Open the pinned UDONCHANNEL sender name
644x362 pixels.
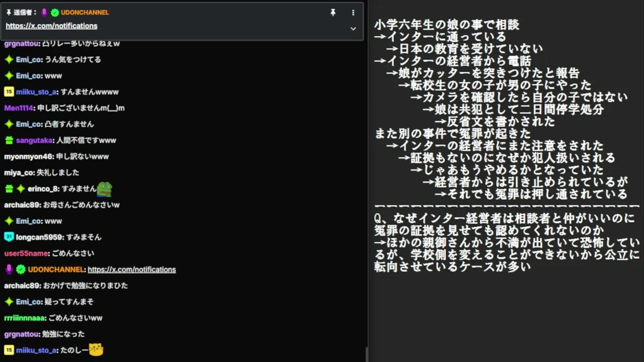click(x=85, y=13)
